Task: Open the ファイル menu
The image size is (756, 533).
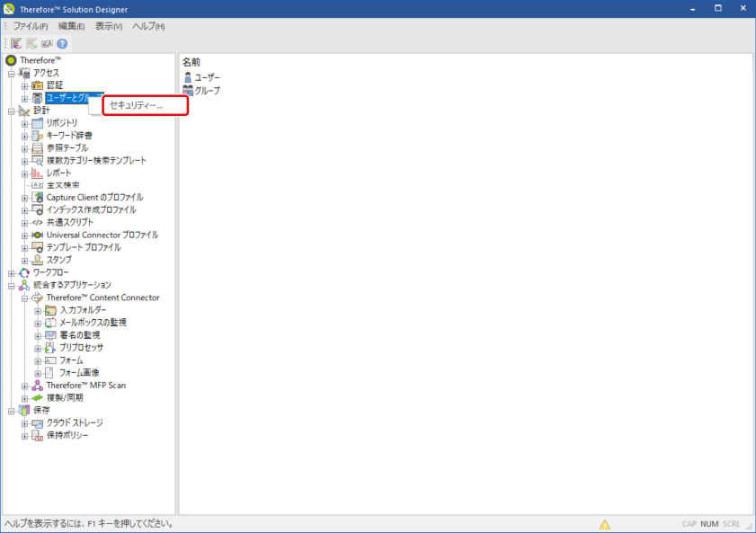Action: (31, 26)
